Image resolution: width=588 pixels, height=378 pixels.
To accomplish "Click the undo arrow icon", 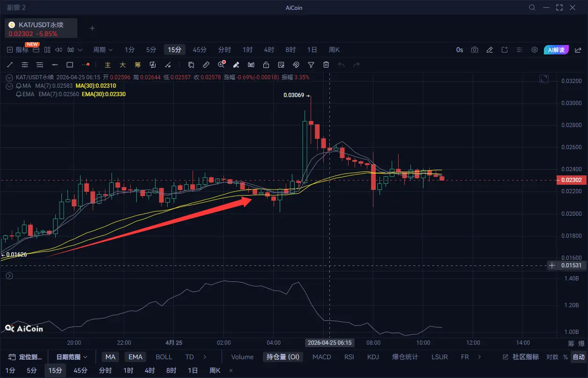I will [341, 65].
